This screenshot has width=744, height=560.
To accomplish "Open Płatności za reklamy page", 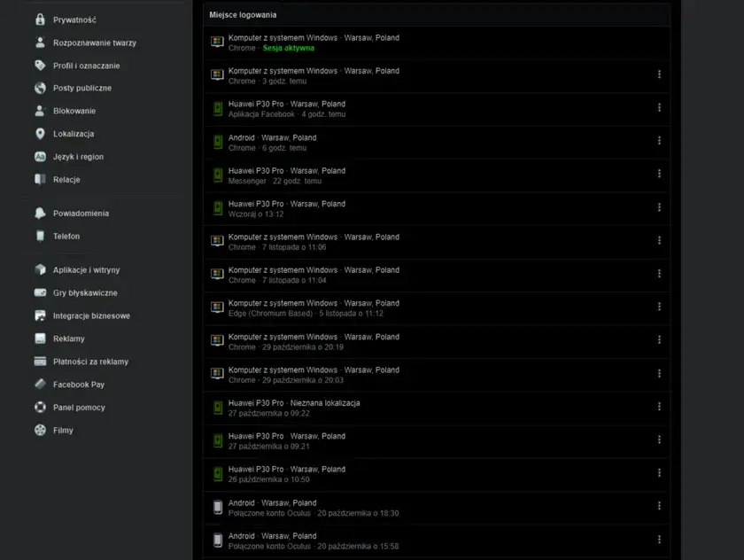I will tap(90, 362).
